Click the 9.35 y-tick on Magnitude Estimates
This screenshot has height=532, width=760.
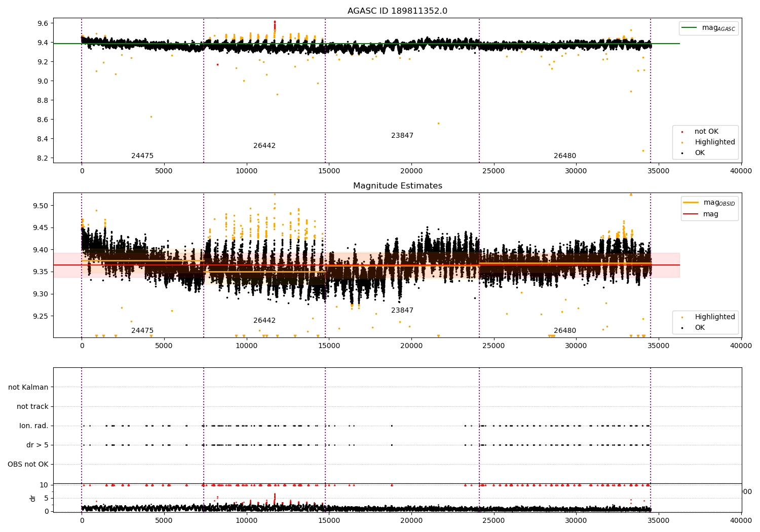41,272
